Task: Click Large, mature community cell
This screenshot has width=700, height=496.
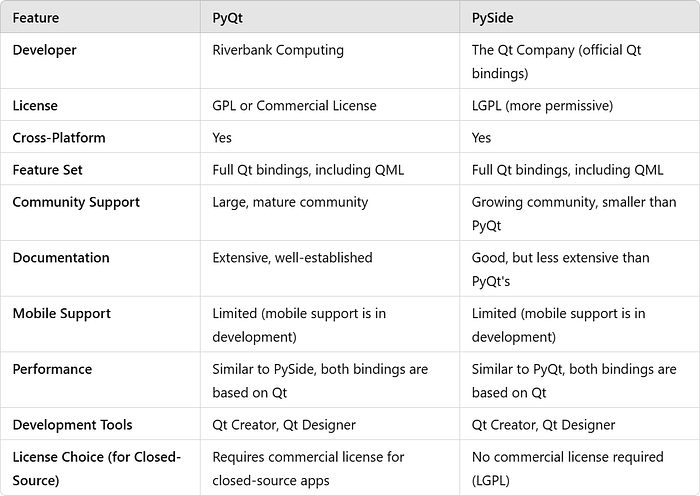Action: pyautogui.click(x=290, y=202)
